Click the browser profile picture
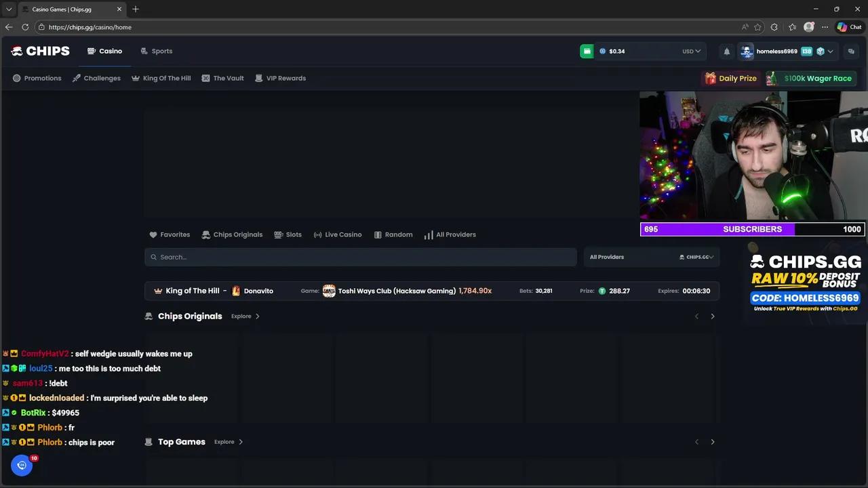 pos(808,27)
